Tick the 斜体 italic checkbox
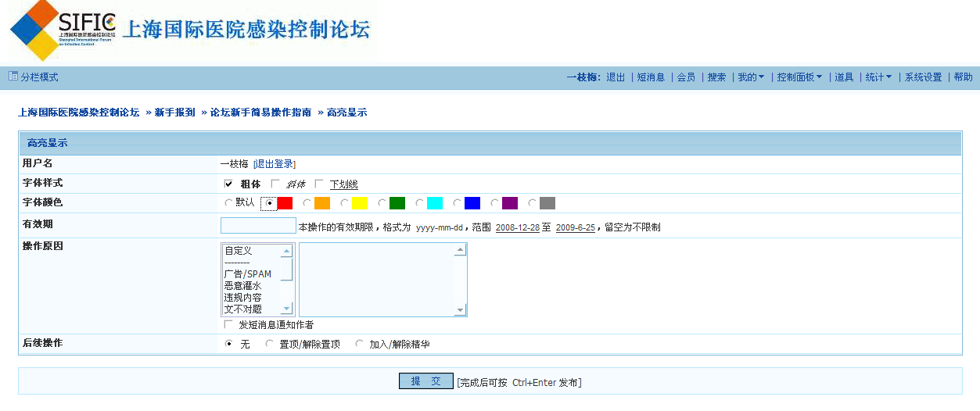This screenshot has width=980, height=411. pos(275,184)
